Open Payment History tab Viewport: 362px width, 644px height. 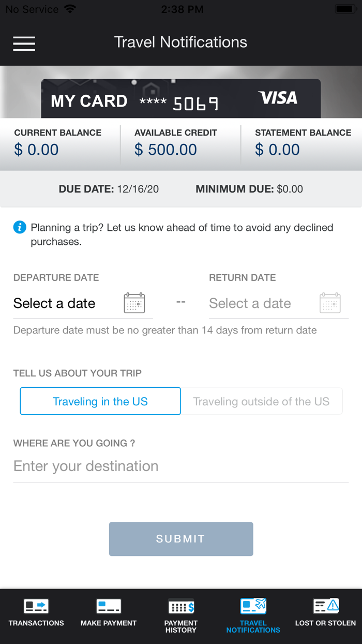181,613
